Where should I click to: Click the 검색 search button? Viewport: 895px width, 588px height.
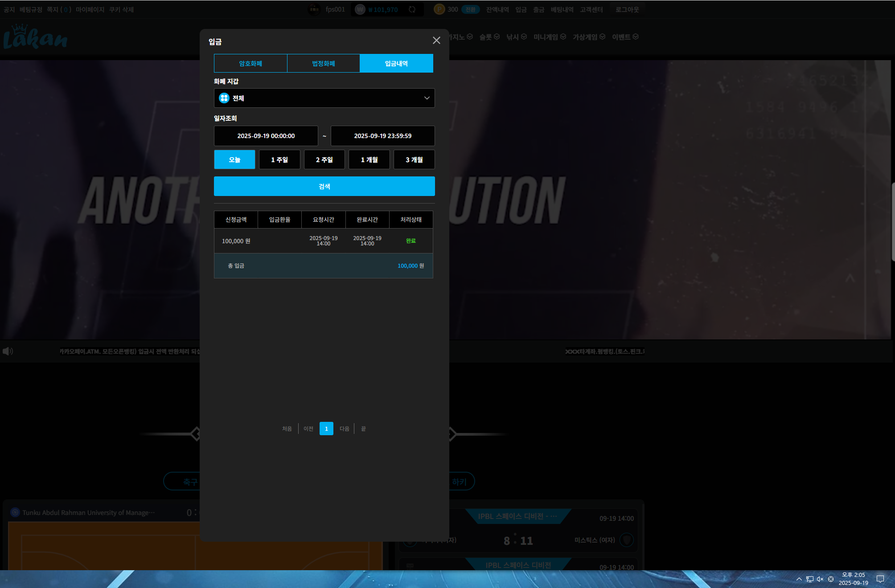324,186
